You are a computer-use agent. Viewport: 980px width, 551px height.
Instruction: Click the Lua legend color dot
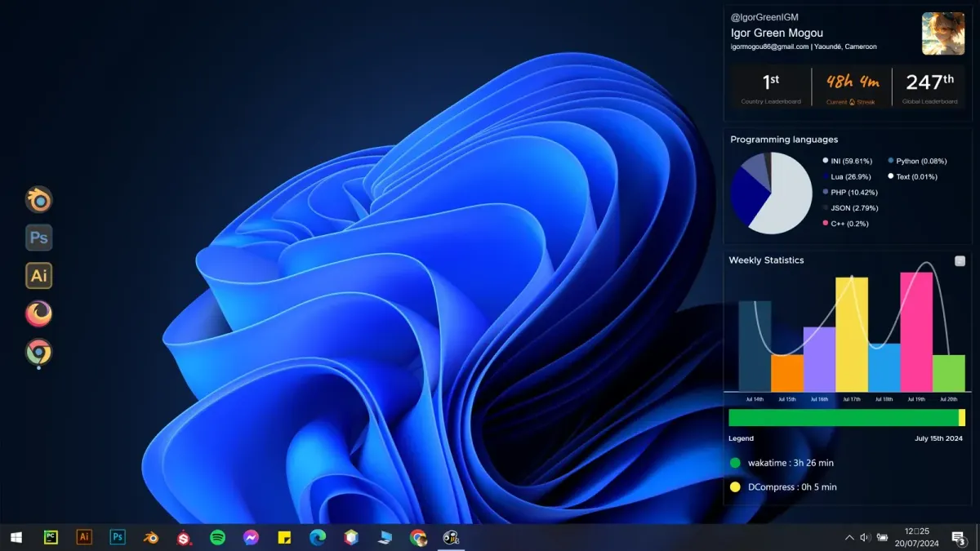pyautogui.click(x=826, y=176)
